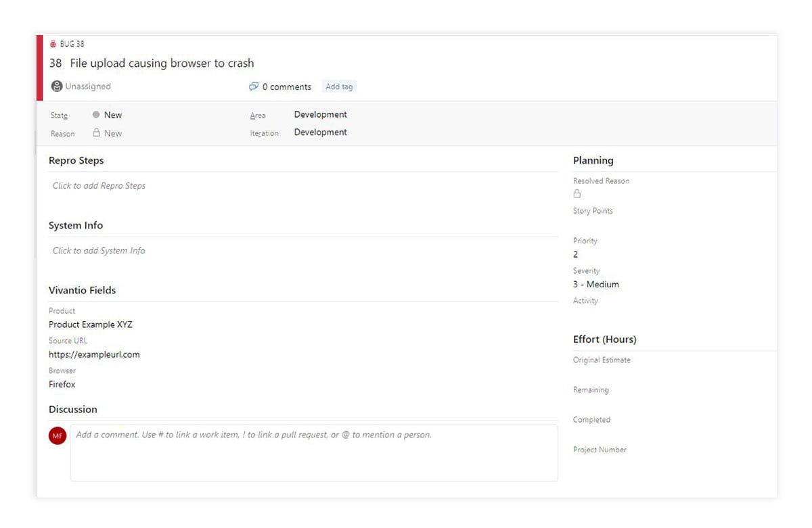This screenshot has height=528, width=812.
Task: Click the Add a comment box in Discussion
Action: click(x=314, y=452)
